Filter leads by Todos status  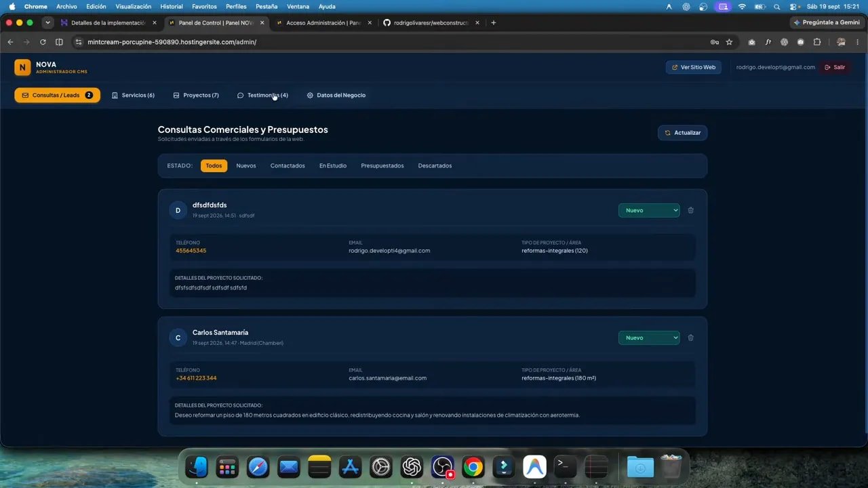214,165
